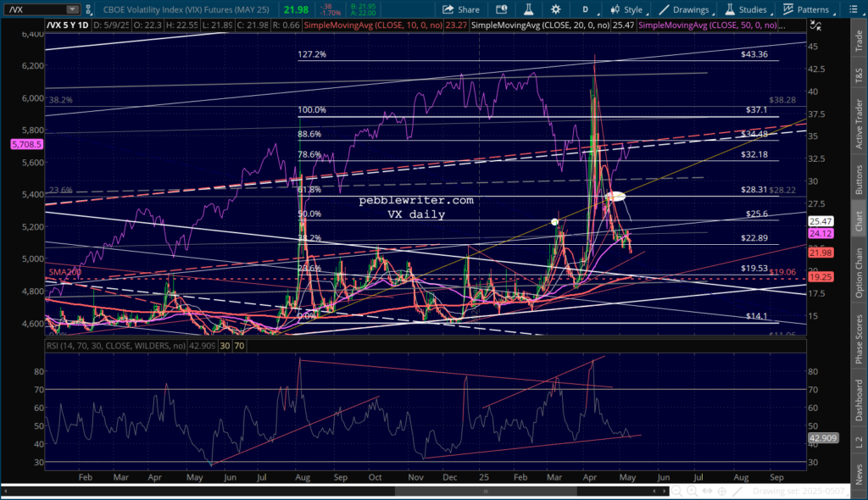Click the horizontal double-arrow pan icon
This screenshot has height=500, width=868.
click(x=708, y=492)
